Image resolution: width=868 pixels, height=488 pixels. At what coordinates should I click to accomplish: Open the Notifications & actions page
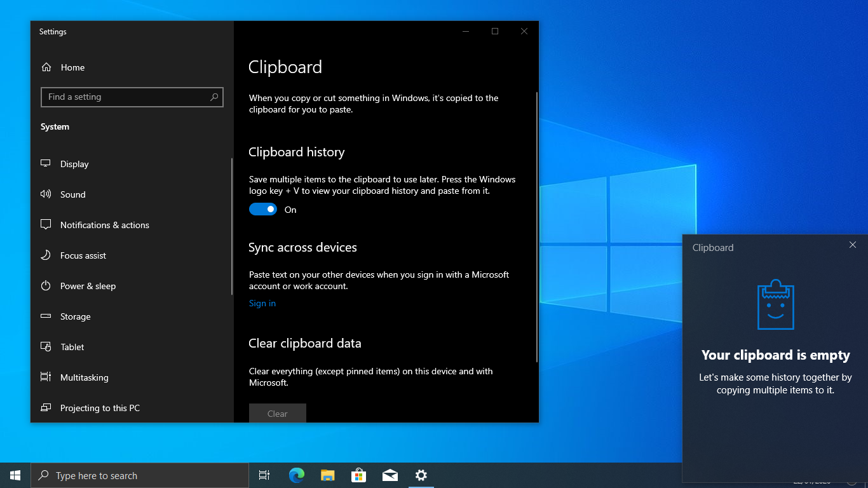coord(105,225)
